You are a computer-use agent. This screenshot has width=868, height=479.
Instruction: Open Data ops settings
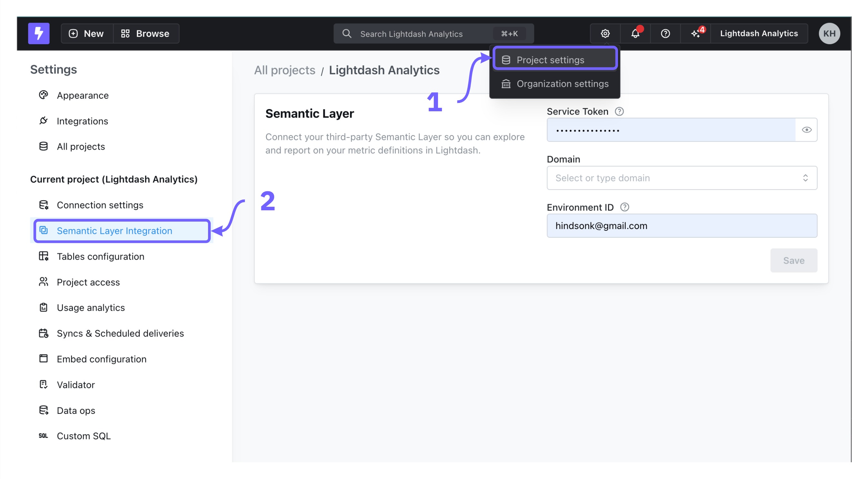click(x=121, y=410)
